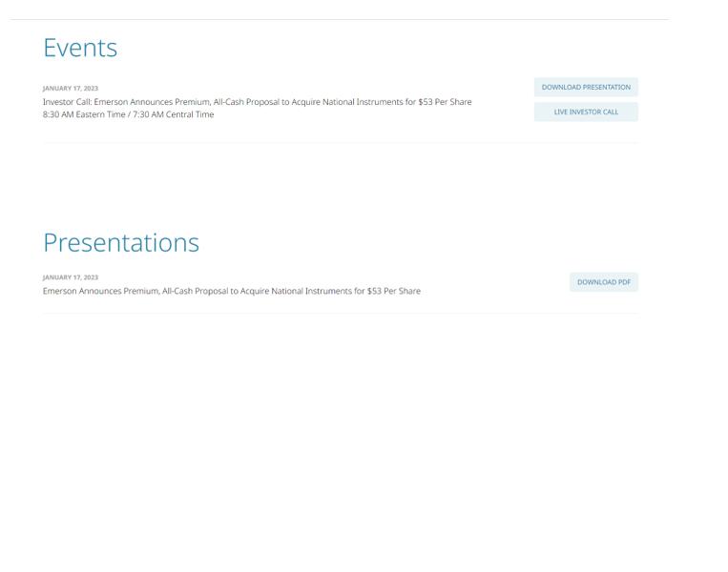Select the Investor Call event title text
728x572 pixels.
(x=258, y=102)
